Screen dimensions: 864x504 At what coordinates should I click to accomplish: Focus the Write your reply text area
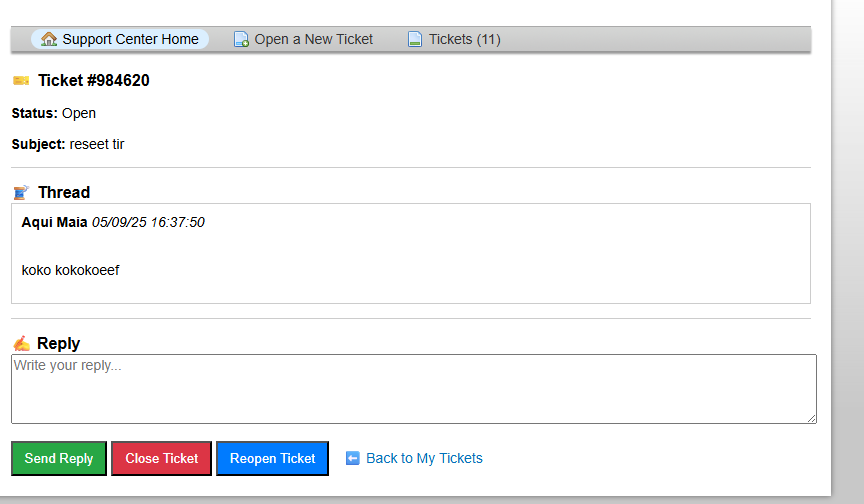point(413,388)
